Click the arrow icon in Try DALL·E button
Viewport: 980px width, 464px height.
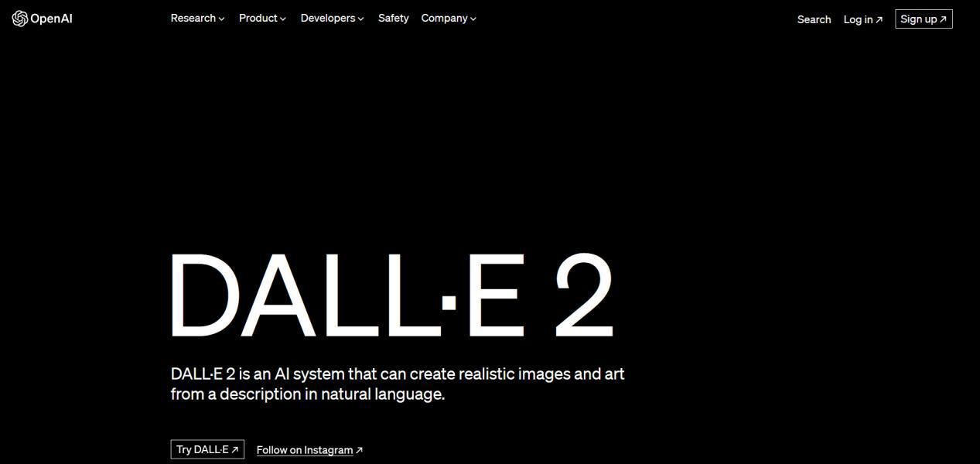click(235, 449)
